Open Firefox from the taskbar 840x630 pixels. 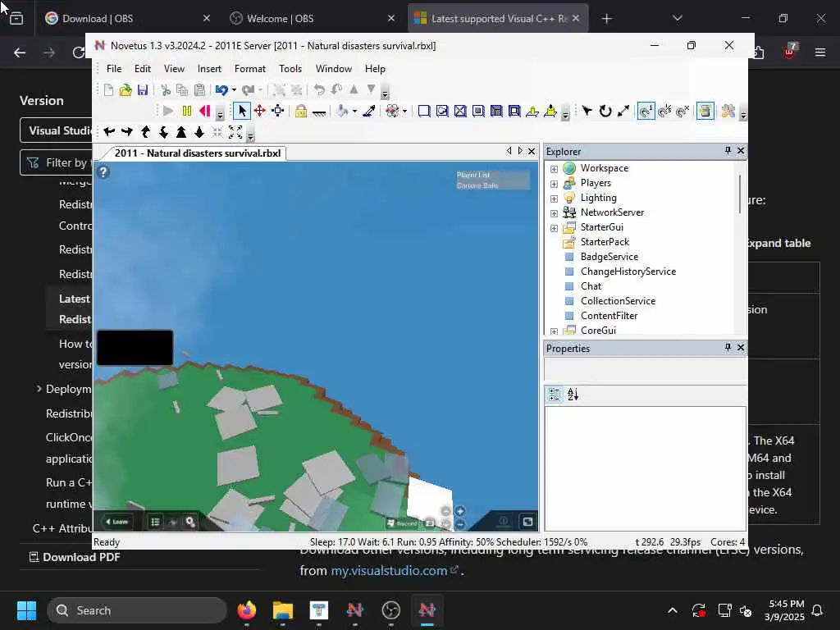point(246,610)
